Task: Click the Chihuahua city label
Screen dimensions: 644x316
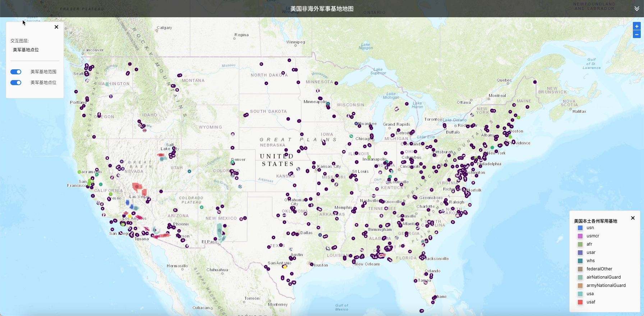Action: point(217,270)
